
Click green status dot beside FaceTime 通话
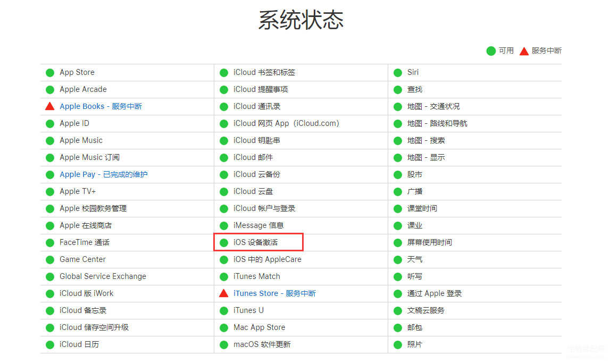pyautogui.click(x=50, y=243)
